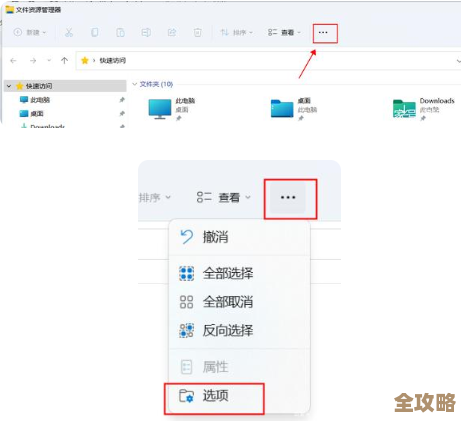Image resolution: width=461 pixels, height=421 pixels.
Task: Go forward with the right arrow button
Action: pyautogui.click(x=33, y=61)
